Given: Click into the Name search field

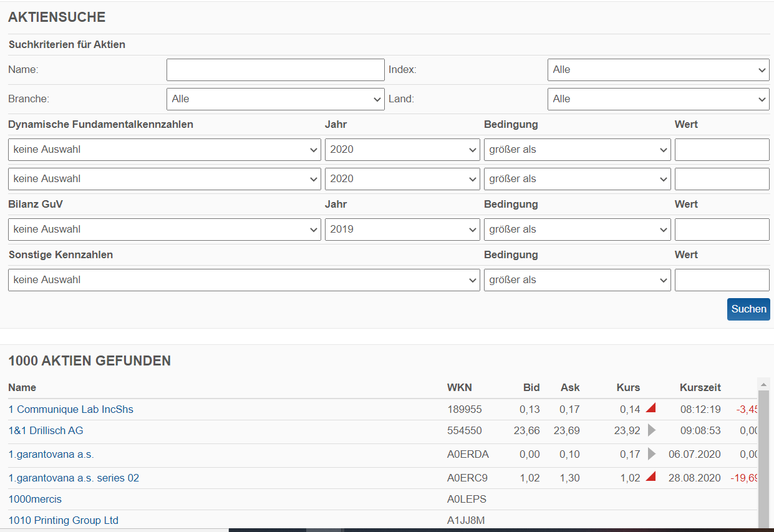Looking at the screenshot, I should click(x=275, y=70).
